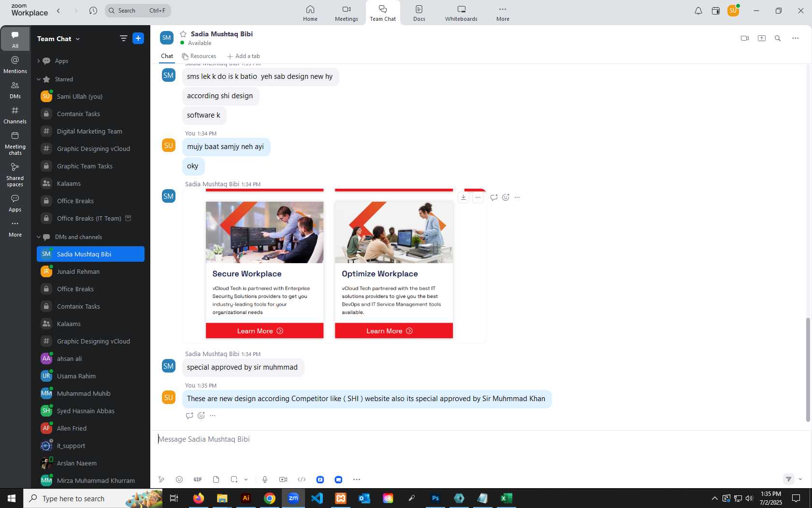The height and width of the screenshot is (508, 812).
Task: Open the history clock icon
Action: [x=93, y=11]
